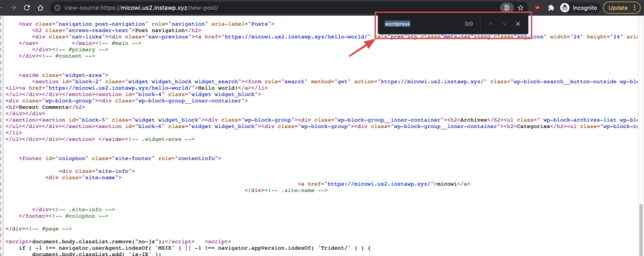Open the Hello world! list item href link
The height and width of the screenshot is (256, 644).
coord(119,88)
